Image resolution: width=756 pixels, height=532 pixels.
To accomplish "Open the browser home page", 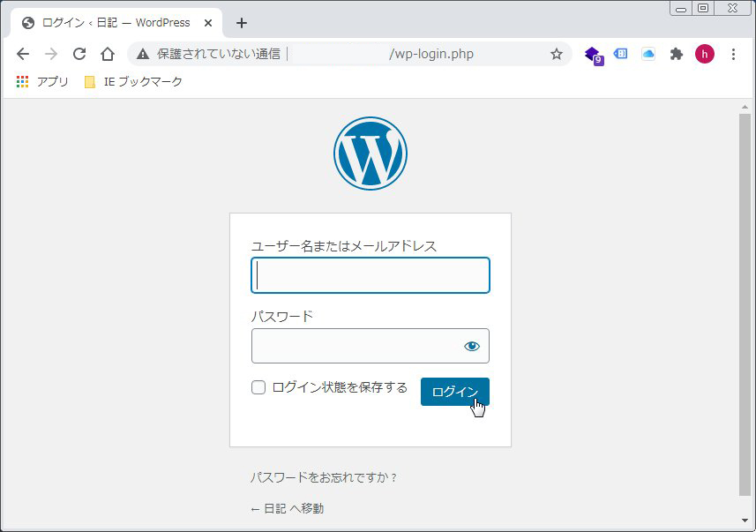I will tap(108, 54).
